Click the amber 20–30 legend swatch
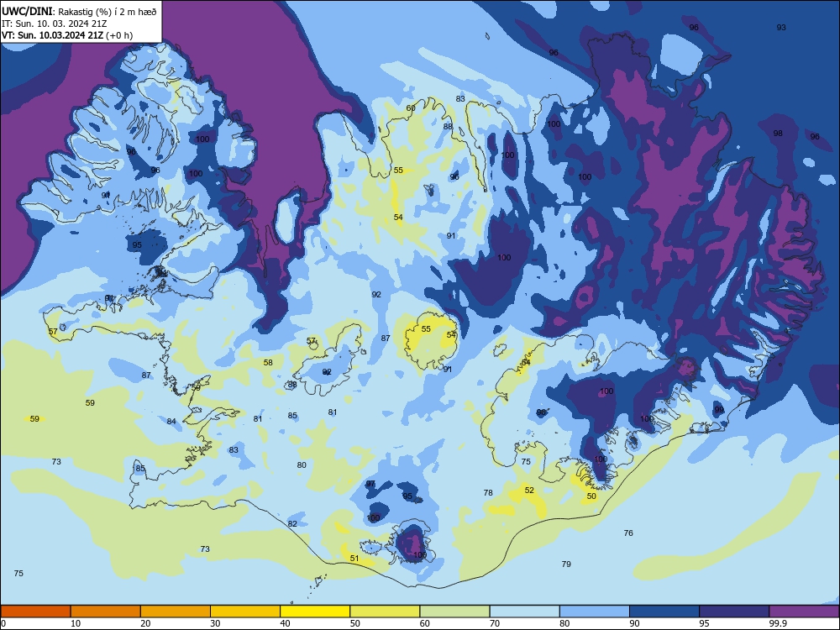 click(176, 612)
